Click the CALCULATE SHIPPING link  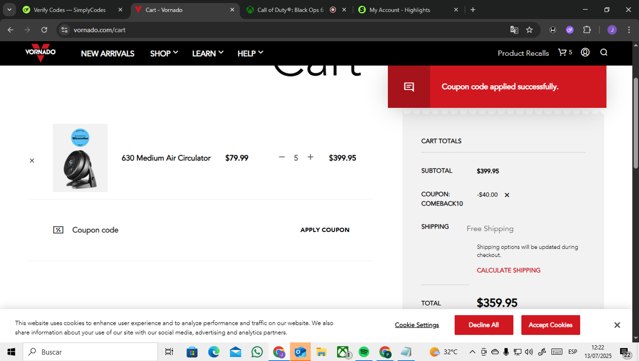point(508,270)
